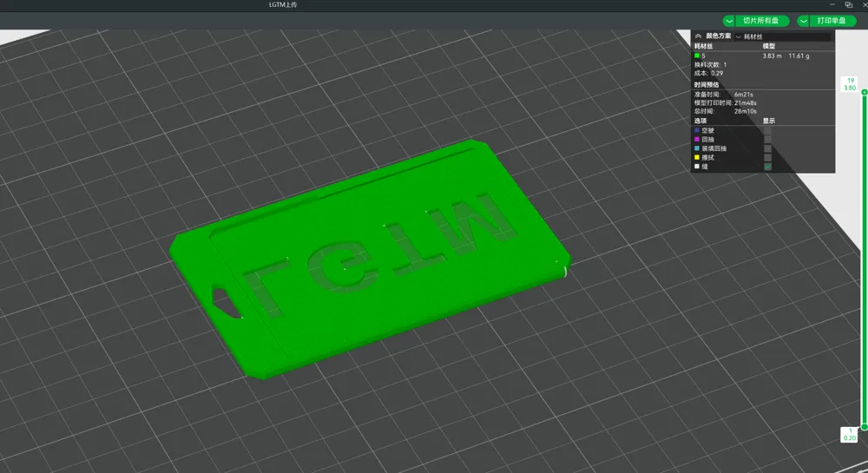Click the 切片所有盘 button
The height and width of the screenshot is (473, 868).
pyautogui.click(x=763, y=21)
